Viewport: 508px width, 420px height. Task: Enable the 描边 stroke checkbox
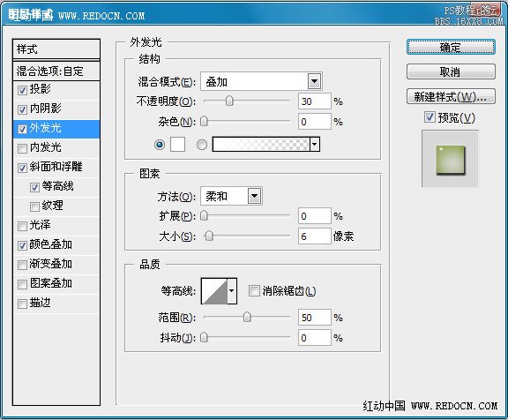[22, 304]
